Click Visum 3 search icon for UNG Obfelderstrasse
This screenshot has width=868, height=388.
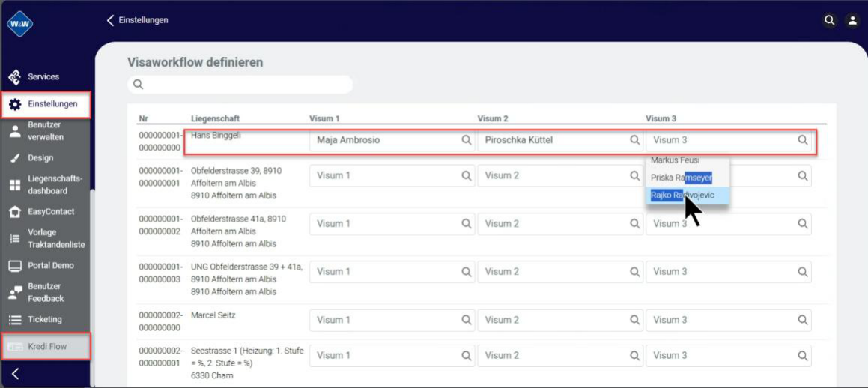pos(803,272)
